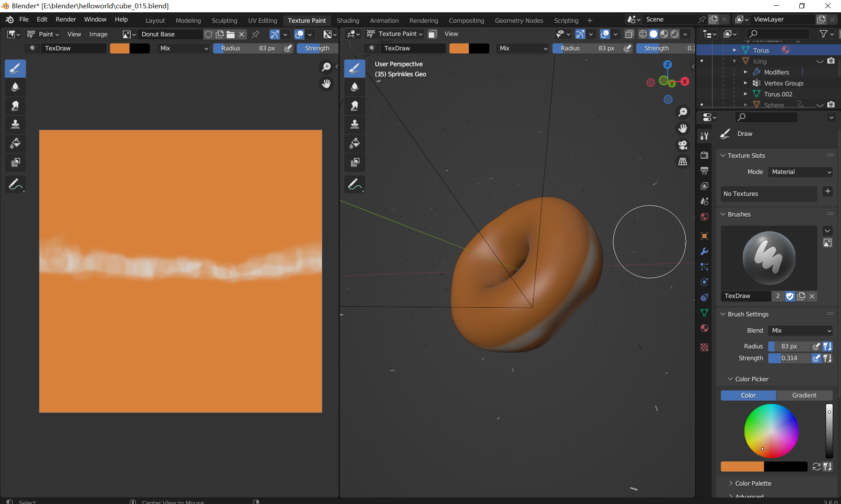Open the View menu in 3D viewport header

[x=451, y=34]
